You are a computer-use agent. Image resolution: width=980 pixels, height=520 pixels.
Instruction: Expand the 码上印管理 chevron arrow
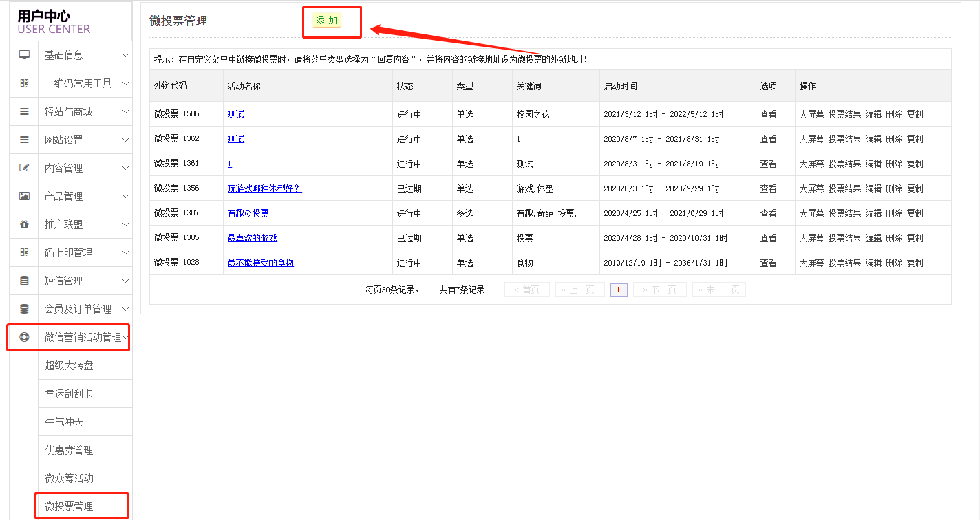pyautogui.click(x=125, y=252)
